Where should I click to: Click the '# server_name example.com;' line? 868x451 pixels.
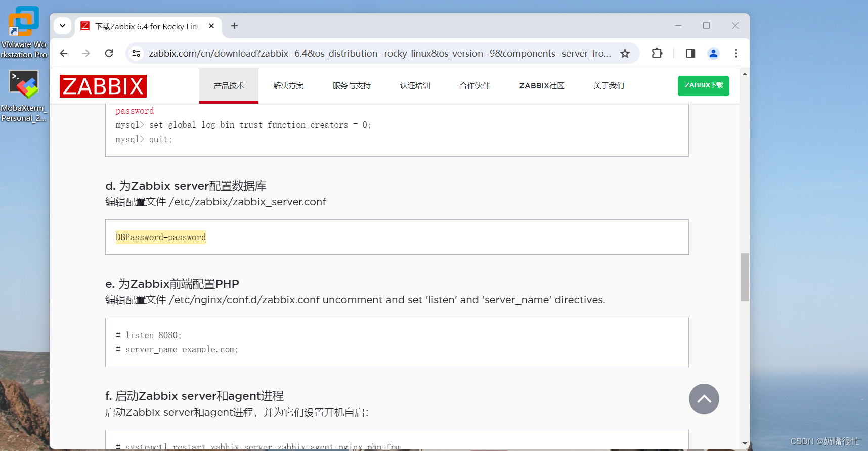point(177,349)
